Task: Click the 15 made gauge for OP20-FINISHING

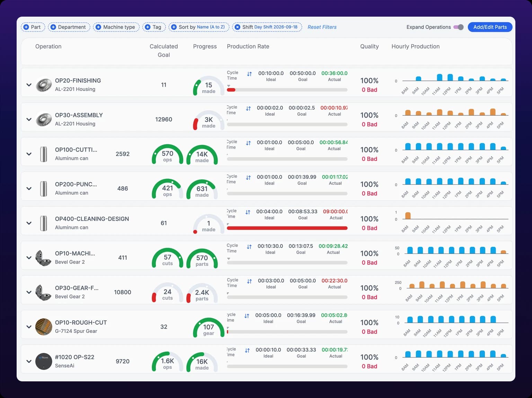Action: coord(209,86)
